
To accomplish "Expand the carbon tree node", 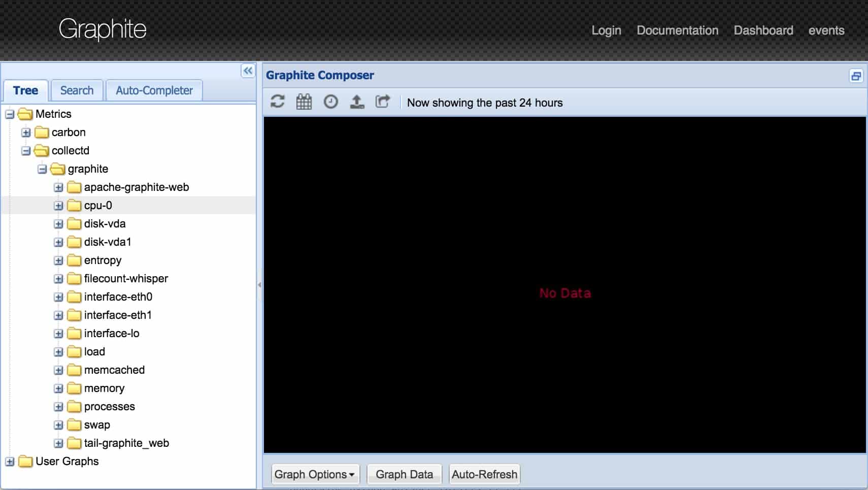I will pyautogui.click(x=26, y=133).
